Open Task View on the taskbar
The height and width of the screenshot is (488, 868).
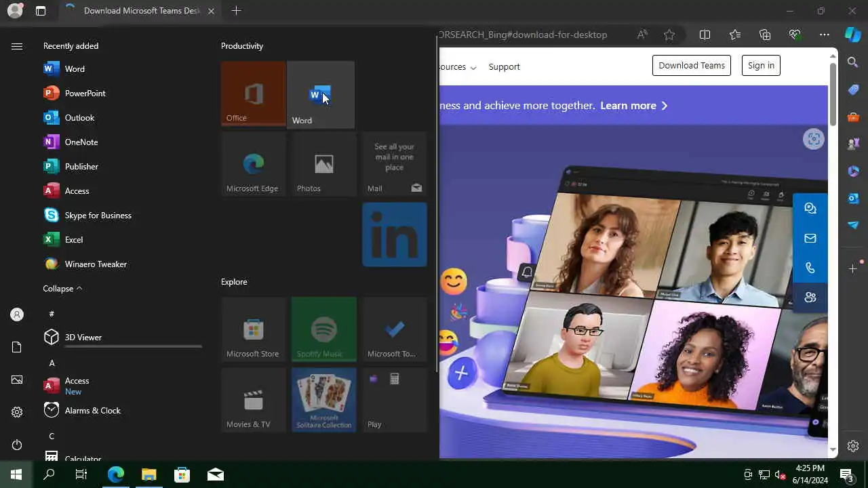click(81, 474)
